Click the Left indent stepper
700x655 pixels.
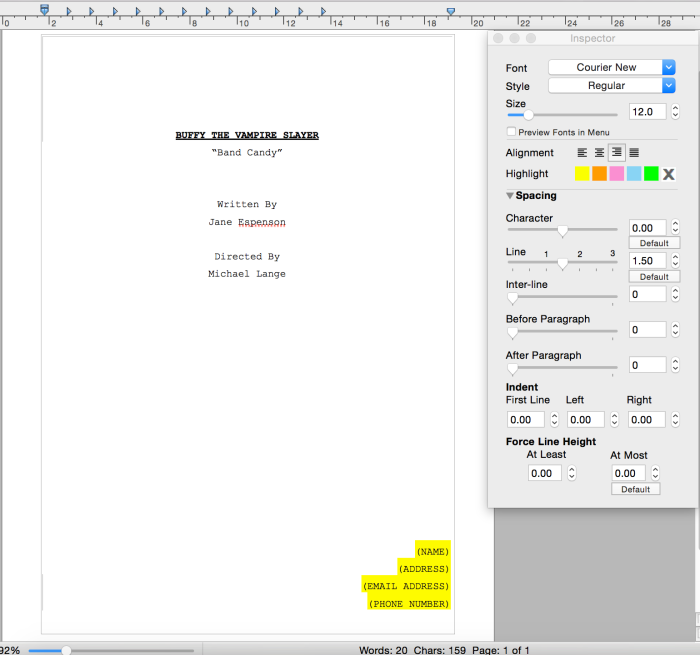click(x=614, y=419)
